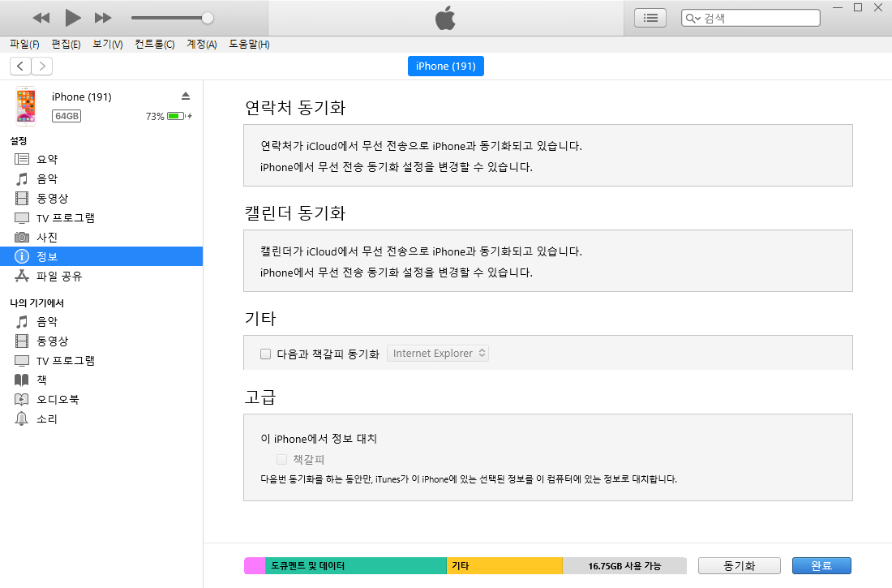The width and height of the screenshot is (892, 588).
Task: Select 소리 (Tones) bell icon in sidebar
Action: [22, 419]
